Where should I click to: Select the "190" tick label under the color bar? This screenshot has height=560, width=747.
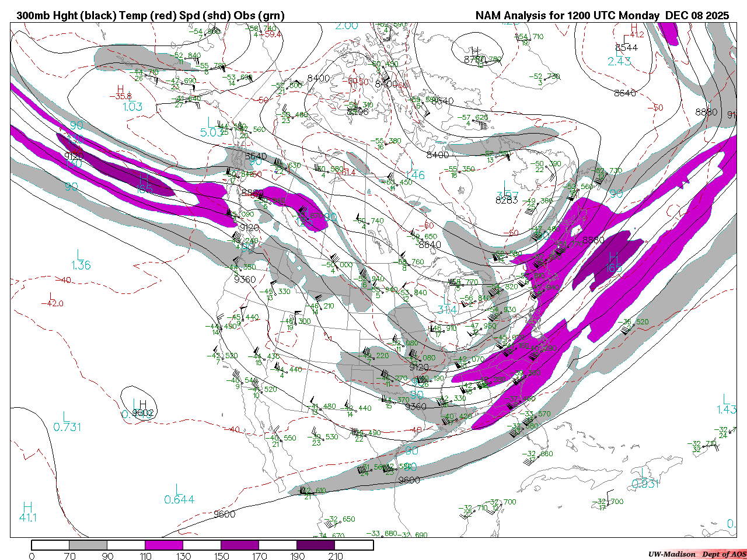pyautogui.click(x=297, y=556)
